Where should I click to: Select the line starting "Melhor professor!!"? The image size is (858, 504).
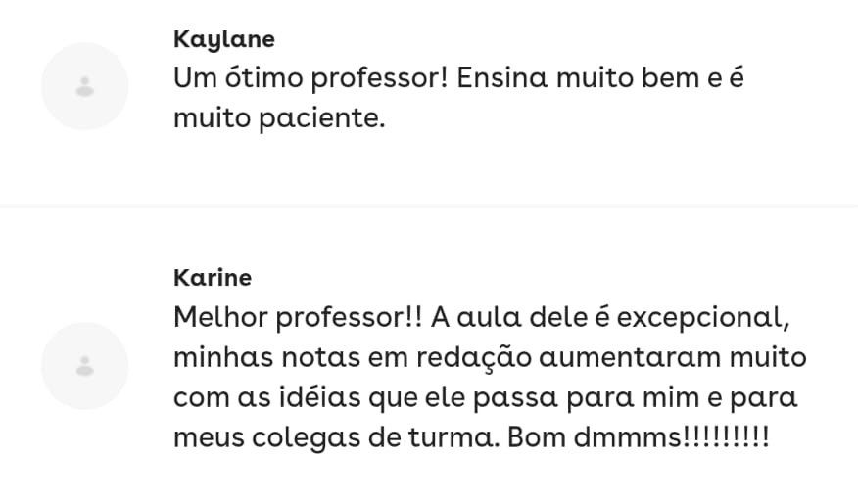pyautogui.click(x=482, y=318)
